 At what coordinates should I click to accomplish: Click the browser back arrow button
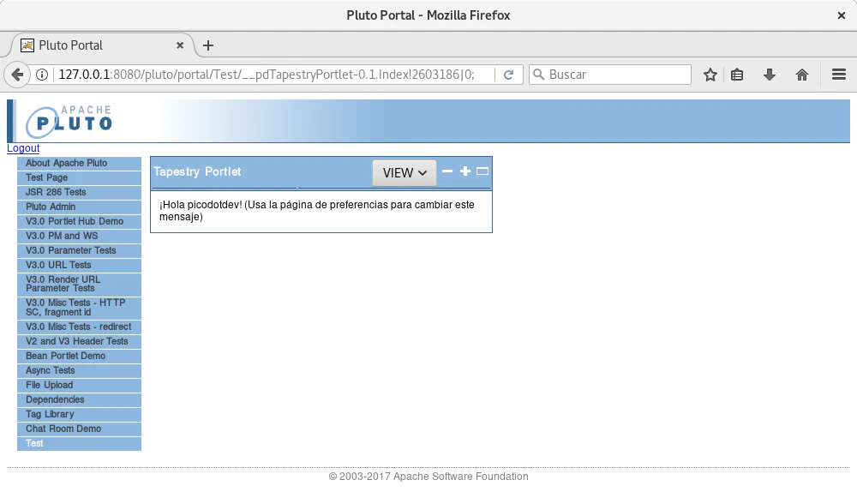click(x=17, y=75)
